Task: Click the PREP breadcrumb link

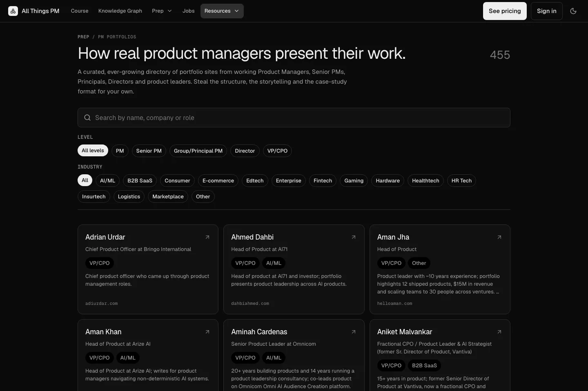Action: (x=83, y=37)
